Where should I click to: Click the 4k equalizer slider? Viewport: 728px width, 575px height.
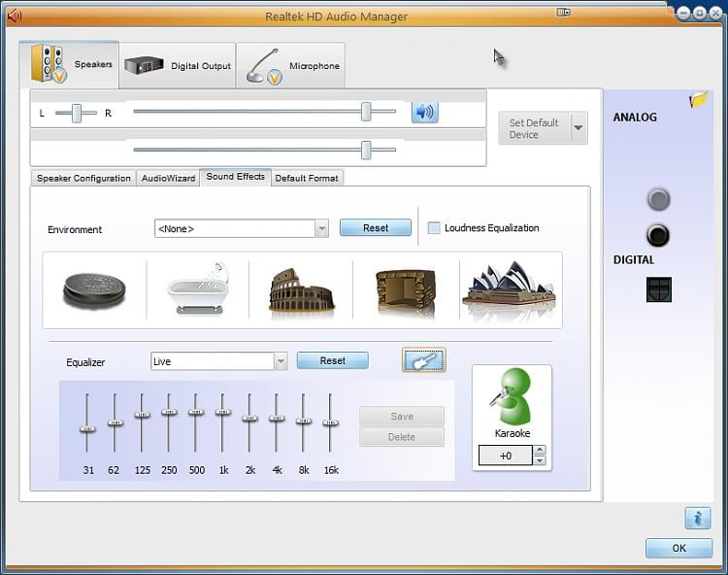277,419
